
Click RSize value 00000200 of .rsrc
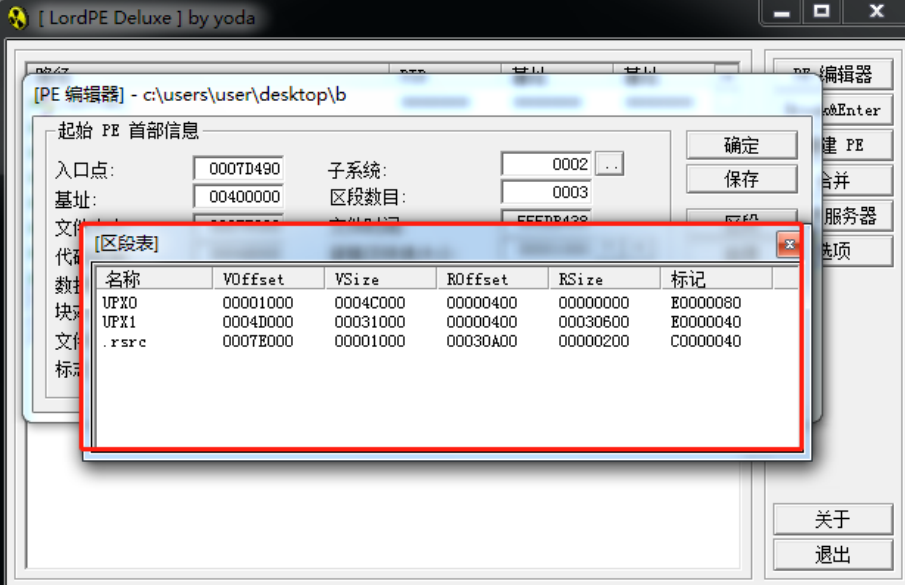(594, 341)
